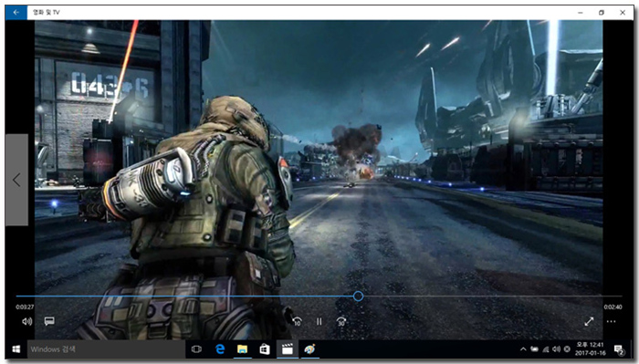639x364 pixels.
Task: Open Task View on the taskbar
Action: 196,349
